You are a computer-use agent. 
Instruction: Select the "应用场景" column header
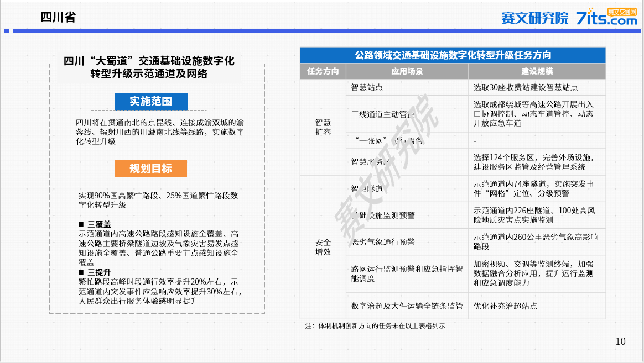[x=407, y=71]
